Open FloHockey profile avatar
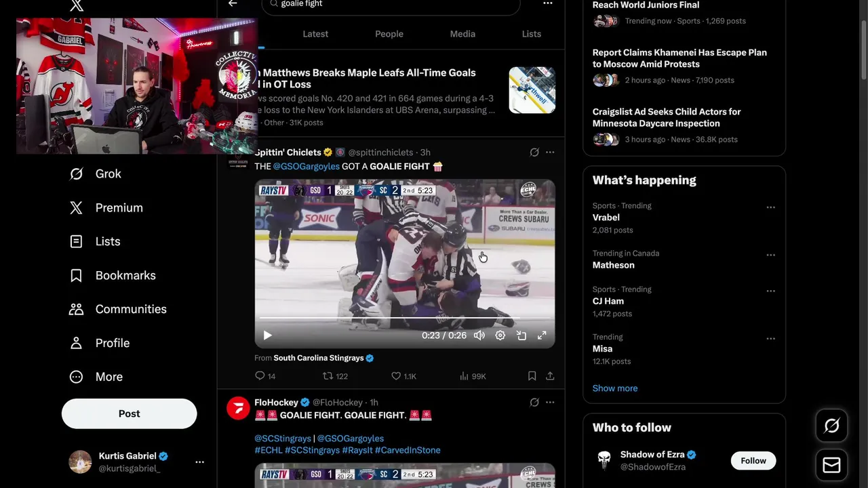The width and height of the screenshot is (868, 488). click(x=238, y=408)
